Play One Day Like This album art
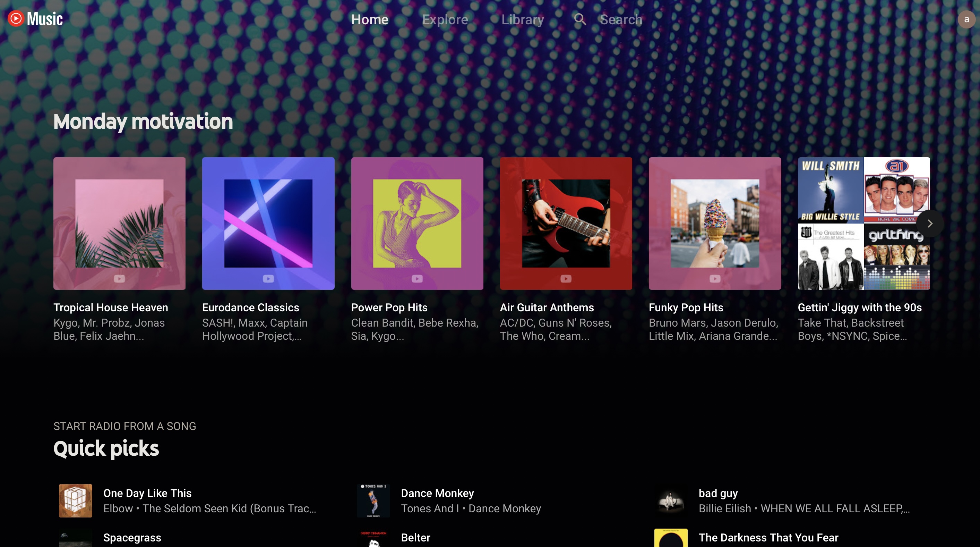This screenshot has height=547, width=980. point(75,500)
